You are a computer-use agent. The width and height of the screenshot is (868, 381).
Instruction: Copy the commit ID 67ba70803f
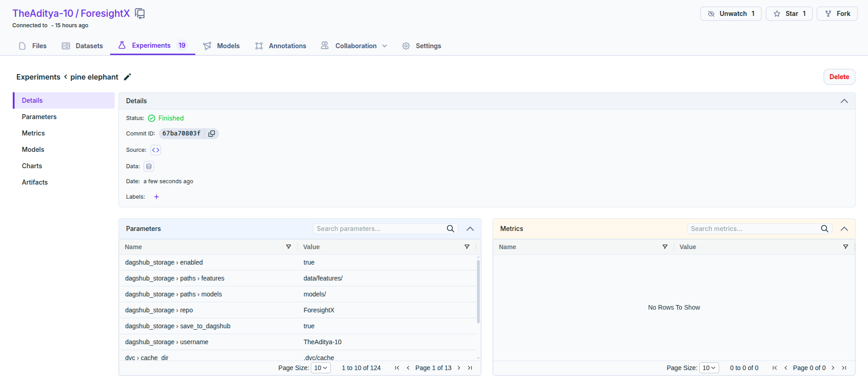212,134
